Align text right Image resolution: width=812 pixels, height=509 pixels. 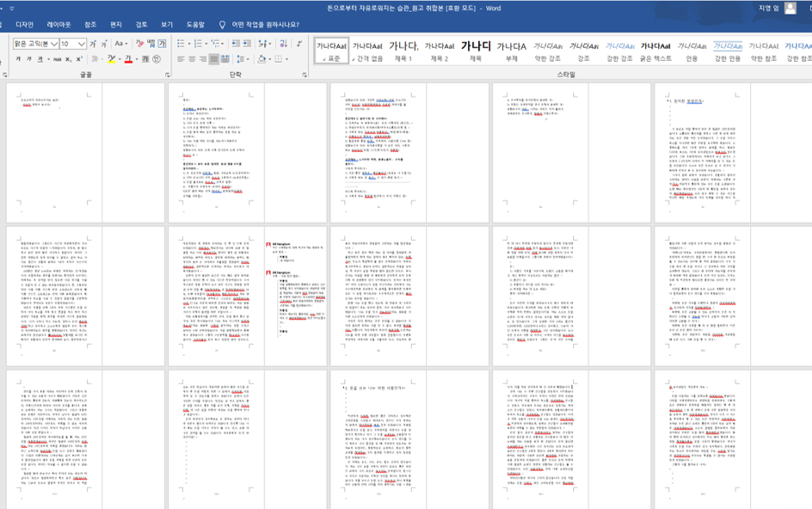pyautogui.click(x=203, y=59)
